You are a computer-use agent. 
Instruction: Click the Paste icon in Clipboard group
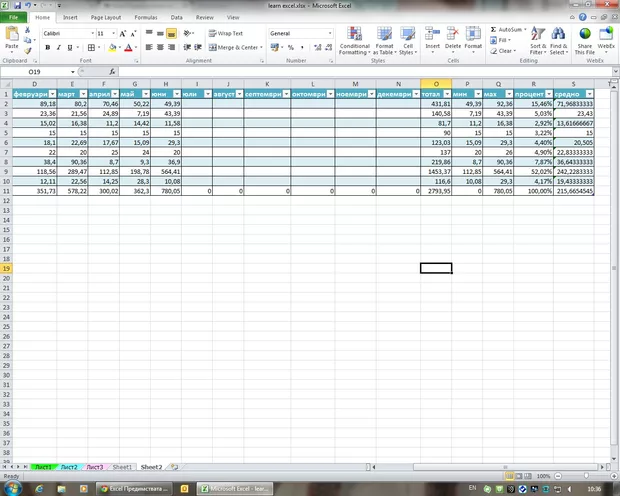click(12, 38)
